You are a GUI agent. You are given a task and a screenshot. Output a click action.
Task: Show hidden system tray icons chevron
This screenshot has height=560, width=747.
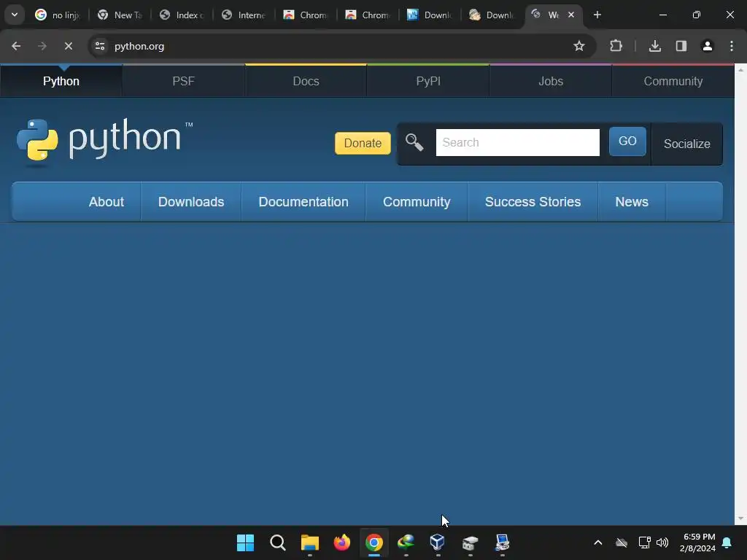[x=598, y=542]
